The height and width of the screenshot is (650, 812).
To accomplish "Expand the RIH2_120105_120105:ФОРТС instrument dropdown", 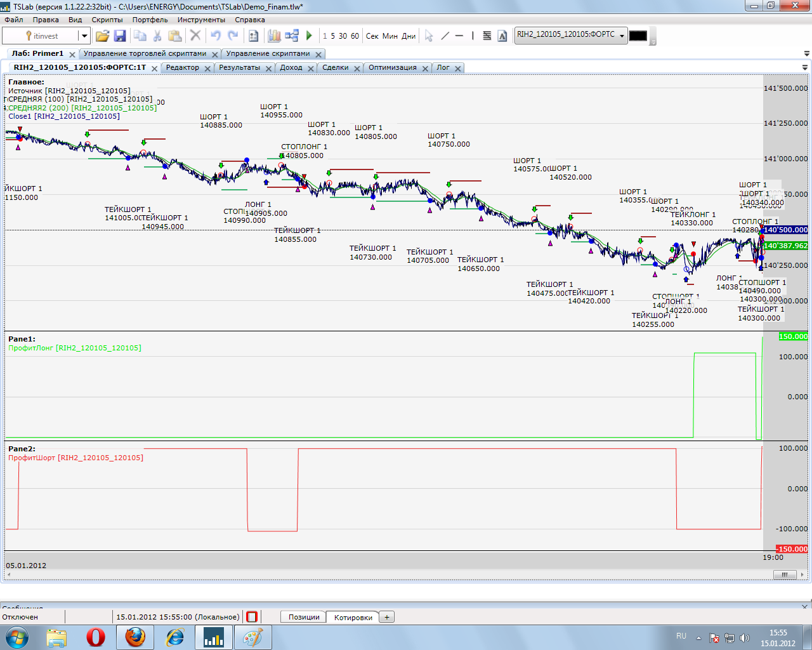I will point(622,36).
